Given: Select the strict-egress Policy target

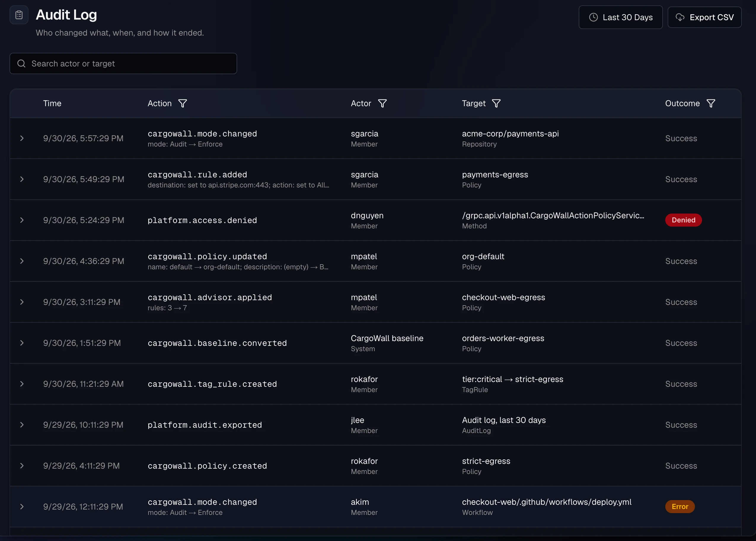Looking at the screenshot, I should [486, 462].
